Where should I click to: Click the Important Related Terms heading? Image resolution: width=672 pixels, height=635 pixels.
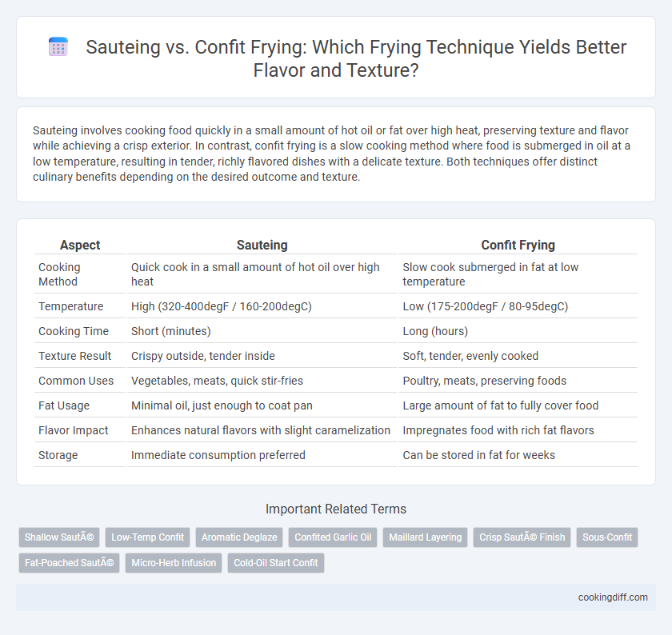[336, 509]
